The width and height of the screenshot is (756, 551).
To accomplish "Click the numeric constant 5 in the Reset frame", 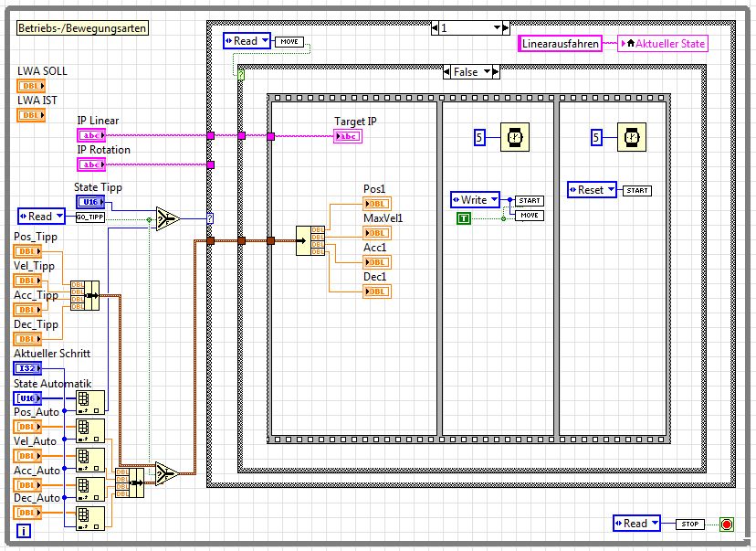I will 597,138.
